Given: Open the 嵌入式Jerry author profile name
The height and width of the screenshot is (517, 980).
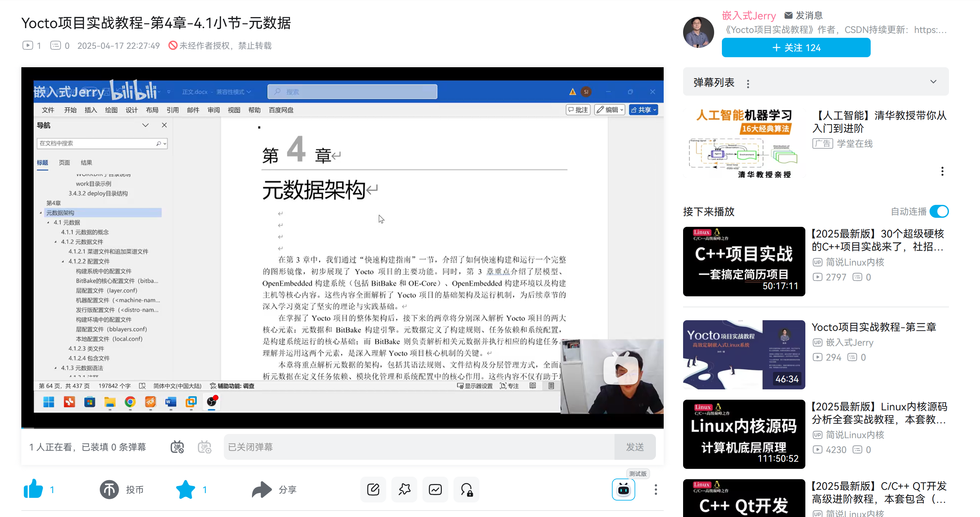Looking at the screenshot, I should tap(748, 15).
